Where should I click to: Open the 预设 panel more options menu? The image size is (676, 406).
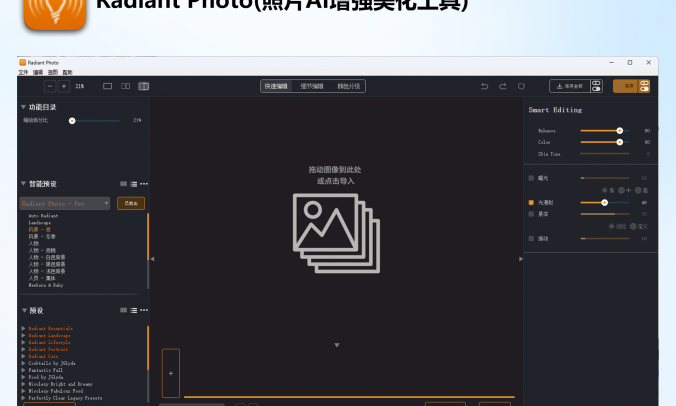coord(144,310)
